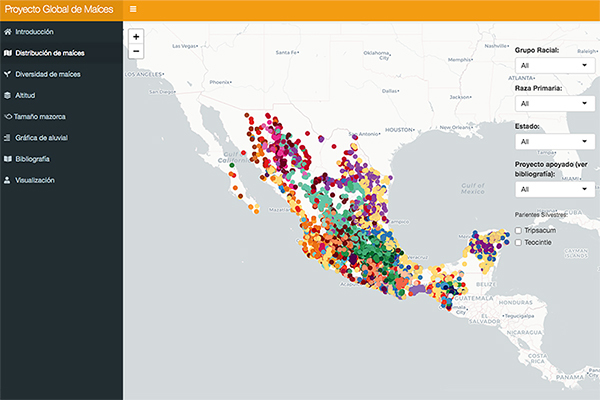Click the 'BELIZE' map label
The height and width of the screenshot is (400, 600).
(x=486, y=284)
